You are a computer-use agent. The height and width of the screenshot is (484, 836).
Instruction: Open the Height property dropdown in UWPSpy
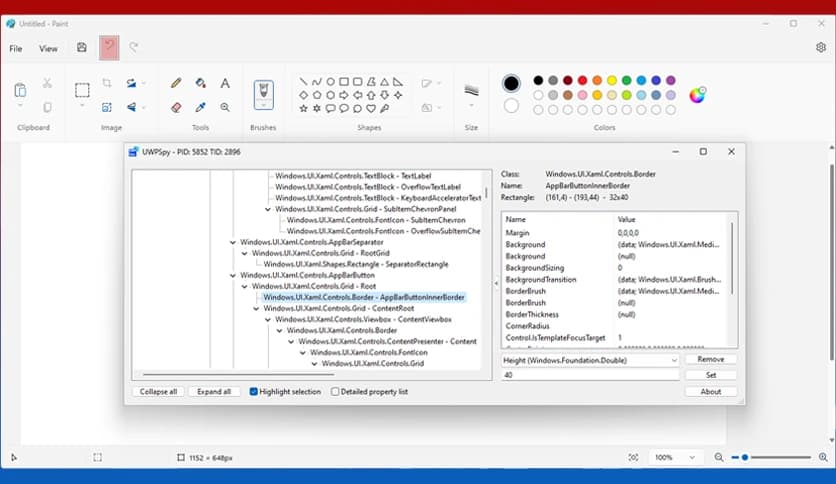tap(590, 360)
